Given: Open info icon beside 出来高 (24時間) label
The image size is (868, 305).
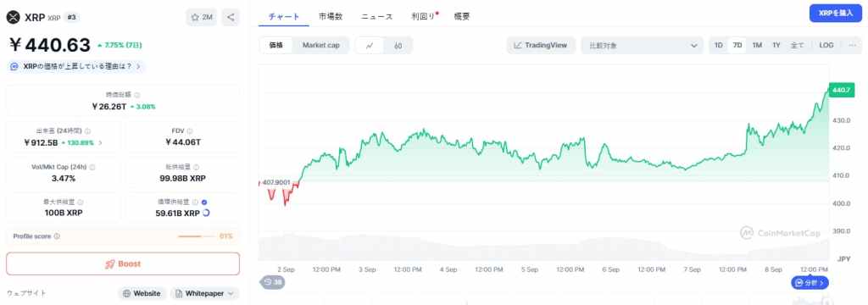Looking at the screenshot, I should tap(87, 131).
